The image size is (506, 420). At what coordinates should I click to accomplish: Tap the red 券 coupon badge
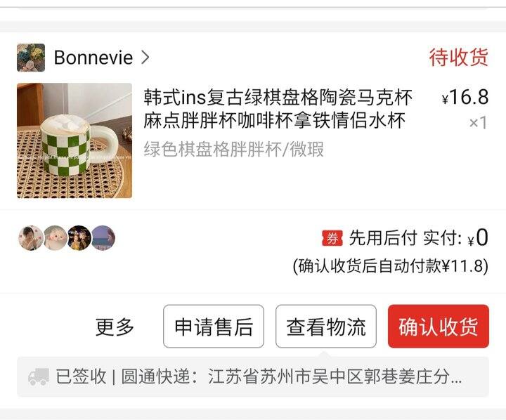pos(332,238)
